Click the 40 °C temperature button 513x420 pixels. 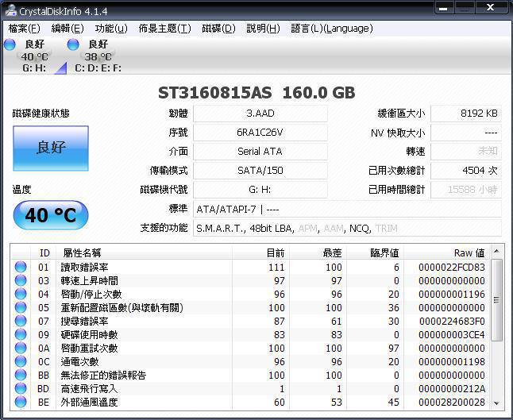coord(51,215)
